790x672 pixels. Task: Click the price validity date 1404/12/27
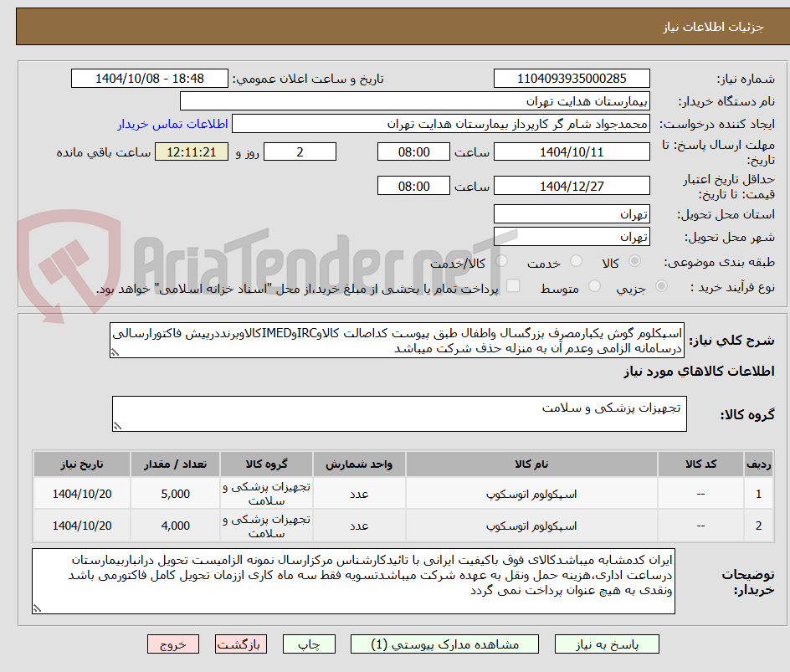tap(572, 186)
